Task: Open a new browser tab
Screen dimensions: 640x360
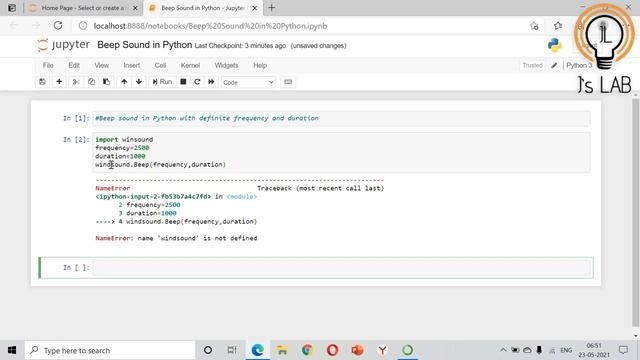Action: (271, 8)
